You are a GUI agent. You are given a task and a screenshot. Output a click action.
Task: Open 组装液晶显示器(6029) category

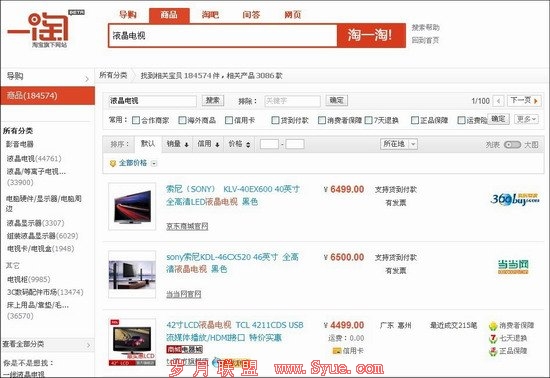coord(42,236)
